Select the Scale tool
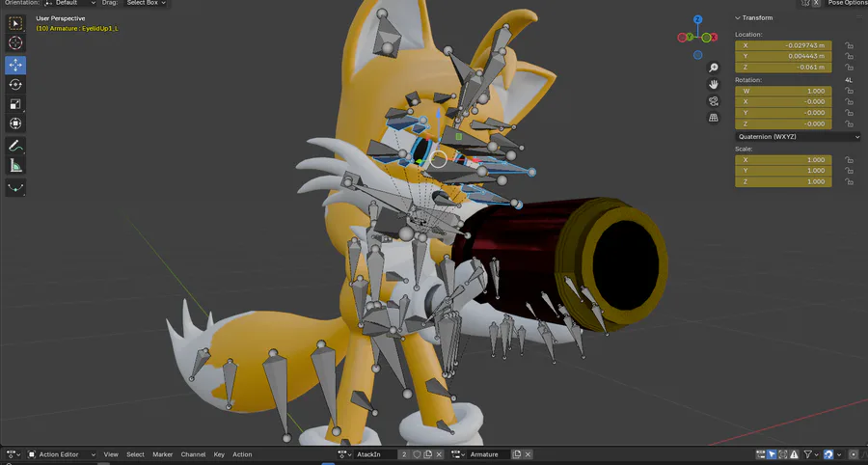This screenshot has height=465, width=868. pos(15,103)
